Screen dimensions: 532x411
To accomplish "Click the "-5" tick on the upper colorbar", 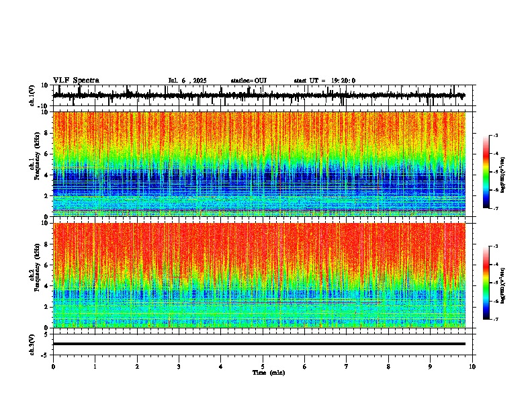I will (x=495, y=172).
